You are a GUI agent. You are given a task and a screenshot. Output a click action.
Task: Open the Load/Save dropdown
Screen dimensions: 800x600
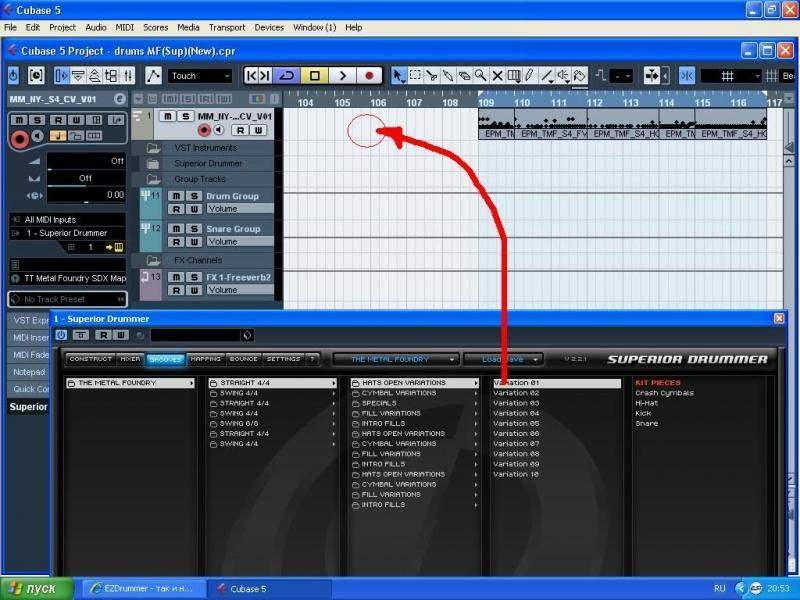(503, 359)
